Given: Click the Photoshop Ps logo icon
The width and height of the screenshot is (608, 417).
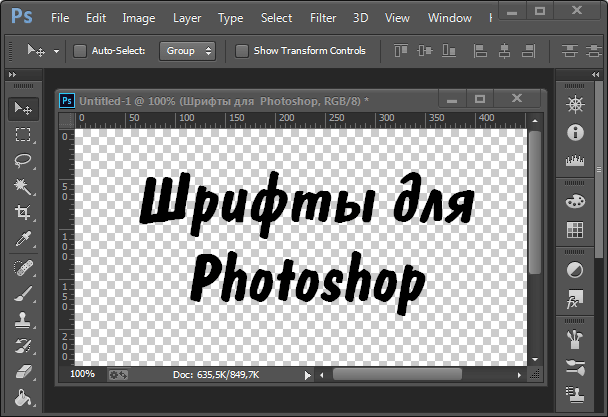Looking at the screenshot, I should coord(22,17).
